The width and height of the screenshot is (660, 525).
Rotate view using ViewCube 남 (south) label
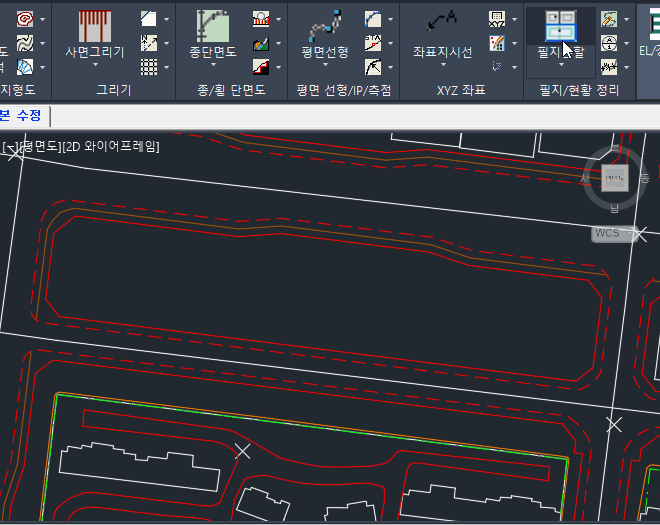pos(615,208)
